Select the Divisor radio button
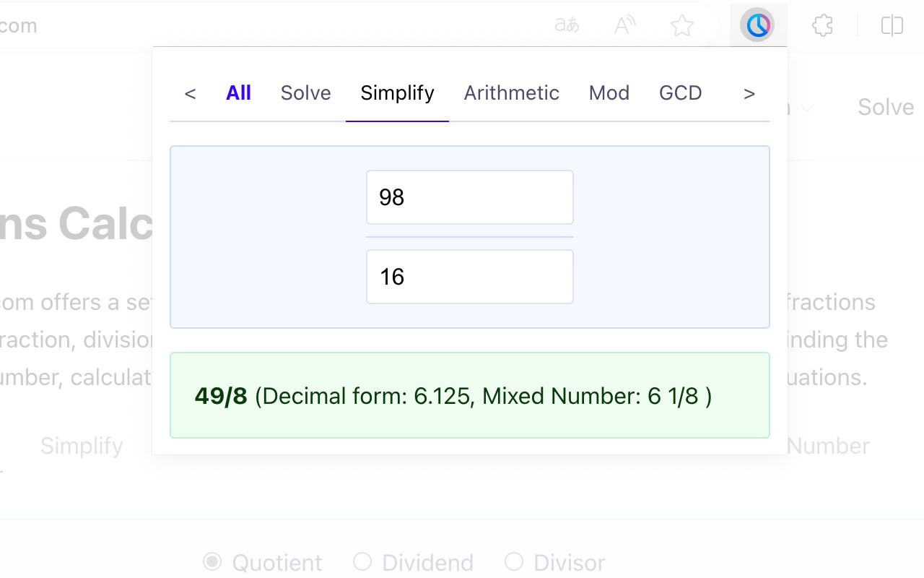 [514, 561]
